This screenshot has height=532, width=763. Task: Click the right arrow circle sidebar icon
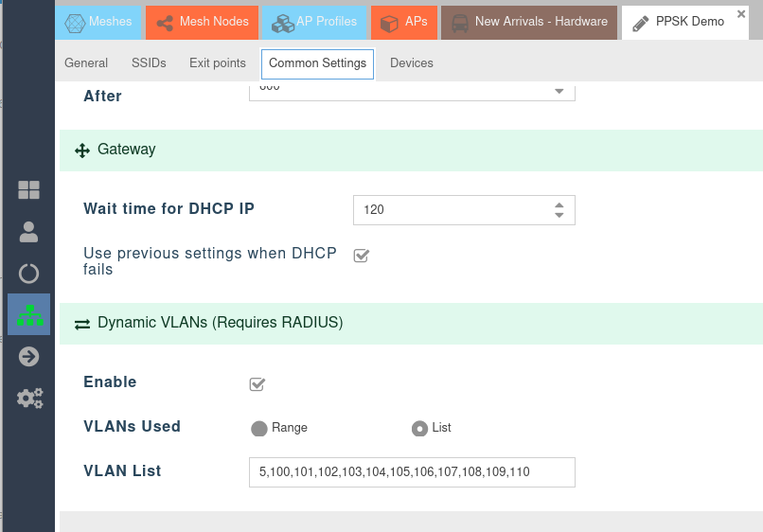28,357
